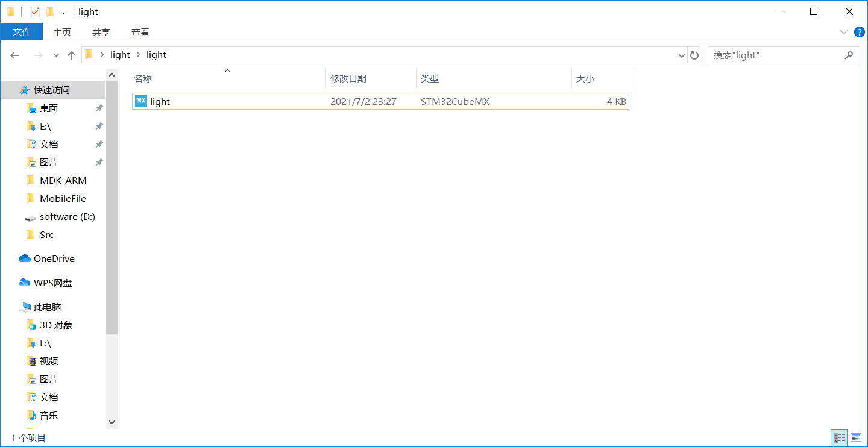This screenshot has width=868, height=447.
Task: Open pinned 文档 in quick access
Action: click(x=49, y=145)
